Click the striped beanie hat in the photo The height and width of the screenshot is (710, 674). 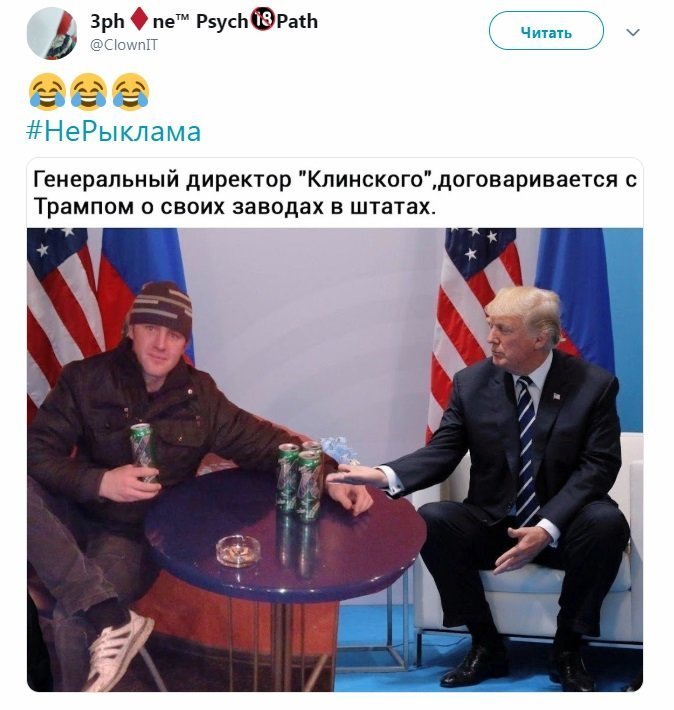point(161,308)
